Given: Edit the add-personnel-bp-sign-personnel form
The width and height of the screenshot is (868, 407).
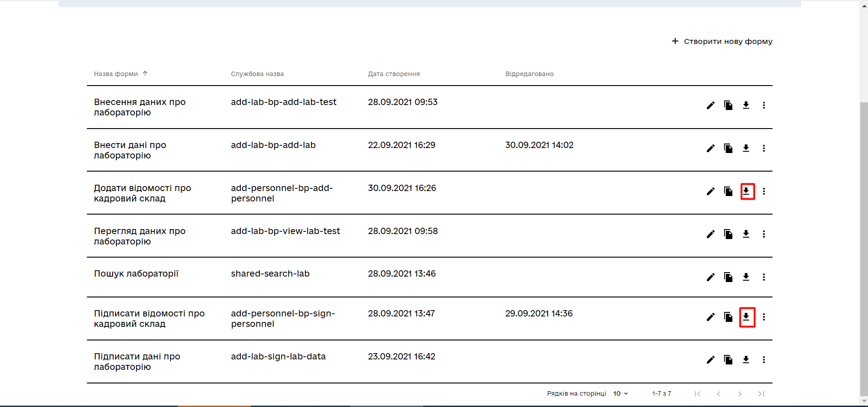Looking at the screenshot, I should pyautogui.click(x=711, y=317).
